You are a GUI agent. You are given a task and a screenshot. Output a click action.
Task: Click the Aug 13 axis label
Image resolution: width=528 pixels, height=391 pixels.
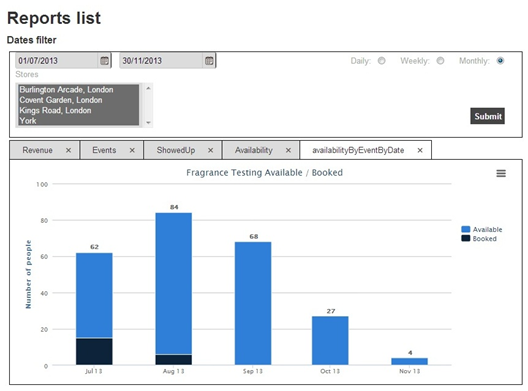173,371
